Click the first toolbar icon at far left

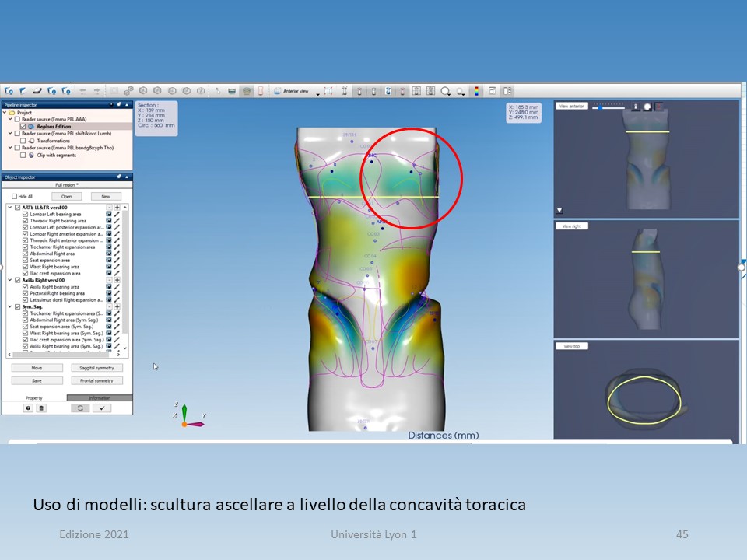pos(9,91)
